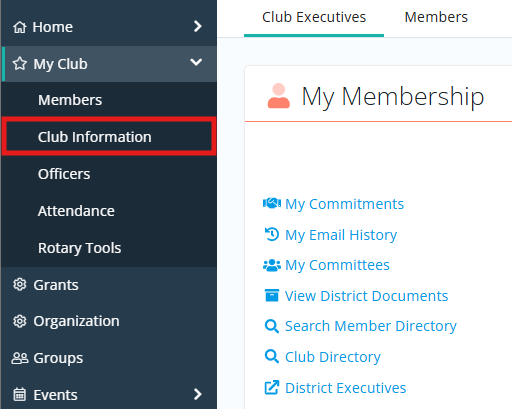Viewport: 512px width, 409px height.
Task: View My Email History link
Action: pyautogui.click(x=341, y=235)
